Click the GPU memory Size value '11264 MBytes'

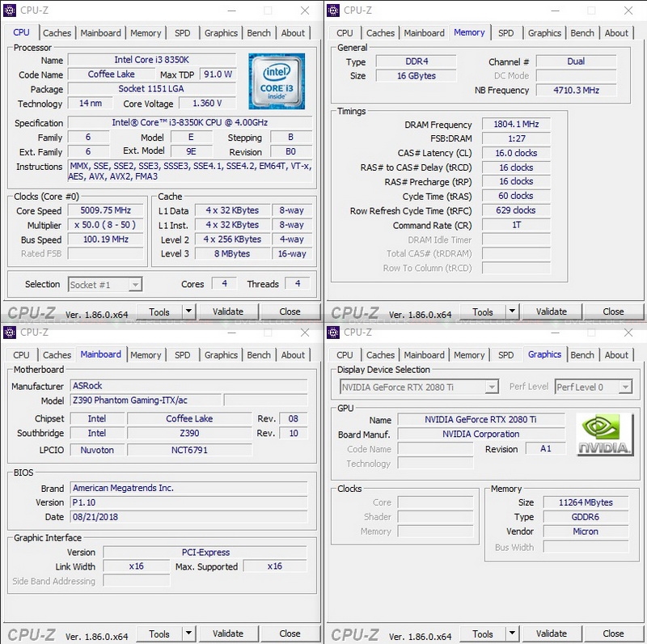tap(586, 502)
